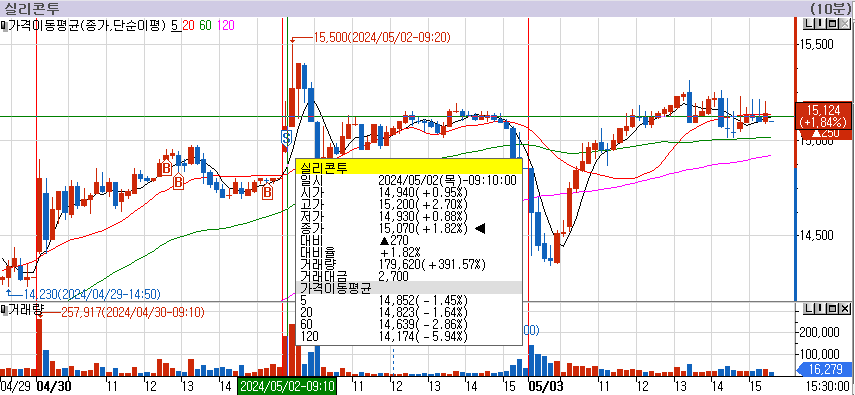Click the tooltip 거래량 value 179,620(+391.57%)
This screenshot has height=395, width=855.
pyautogui.click(x=432, y=264)
